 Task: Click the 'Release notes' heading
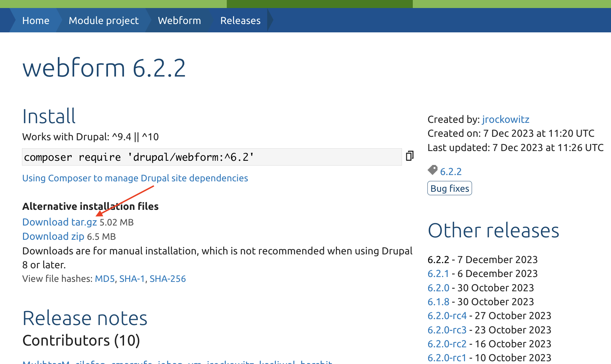85,318
